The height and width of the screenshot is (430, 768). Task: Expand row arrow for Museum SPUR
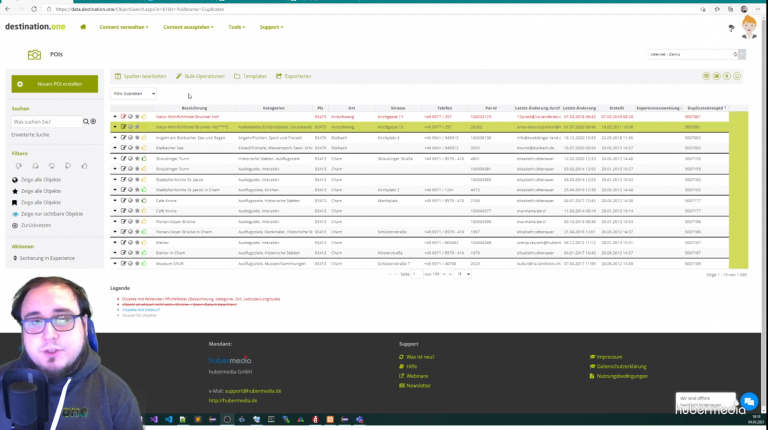(x=115, y=263)
